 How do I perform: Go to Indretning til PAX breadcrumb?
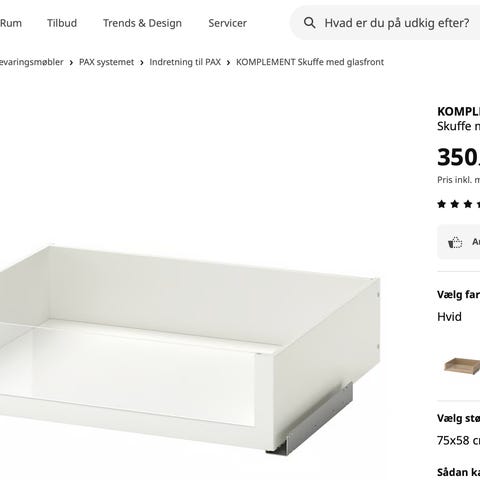(185, 62)
